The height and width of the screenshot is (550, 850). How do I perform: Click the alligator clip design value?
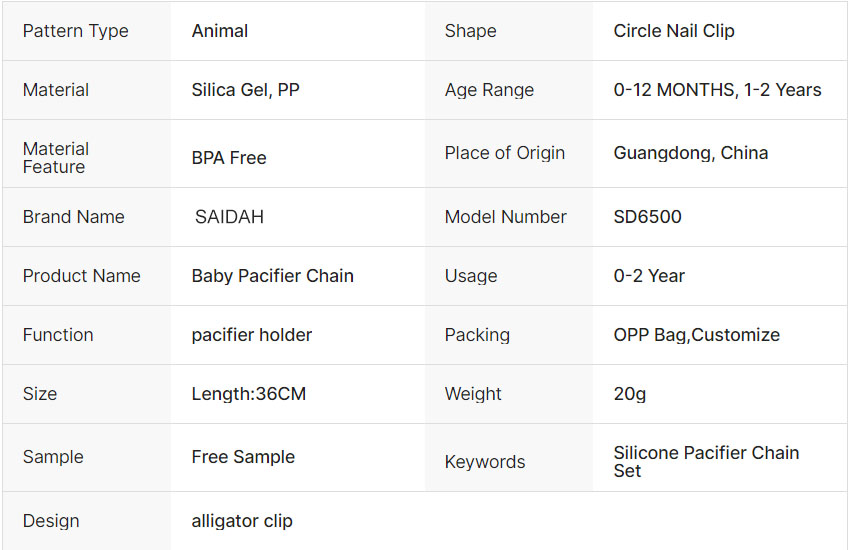pos(242,521)
